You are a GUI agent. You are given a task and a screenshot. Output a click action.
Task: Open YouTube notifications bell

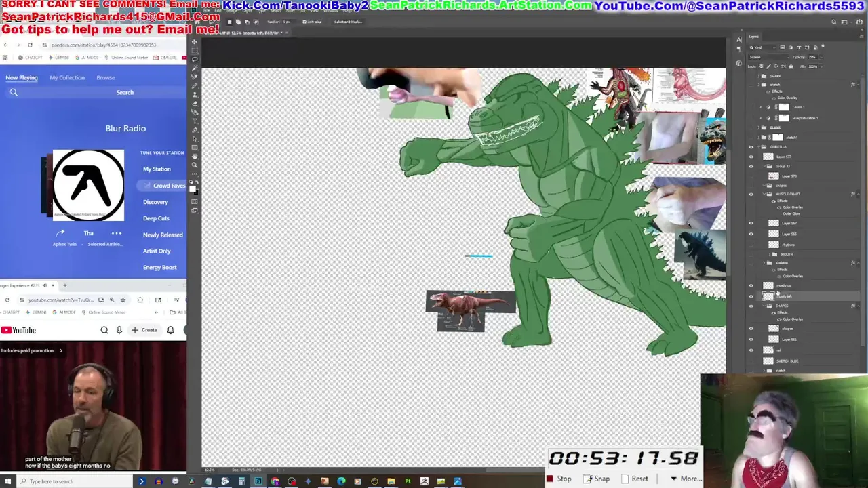[x=170, y=330]
